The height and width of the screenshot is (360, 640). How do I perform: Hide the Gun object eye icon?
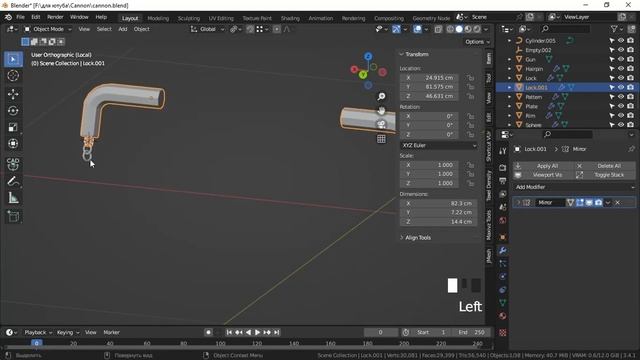coord(621,59)
